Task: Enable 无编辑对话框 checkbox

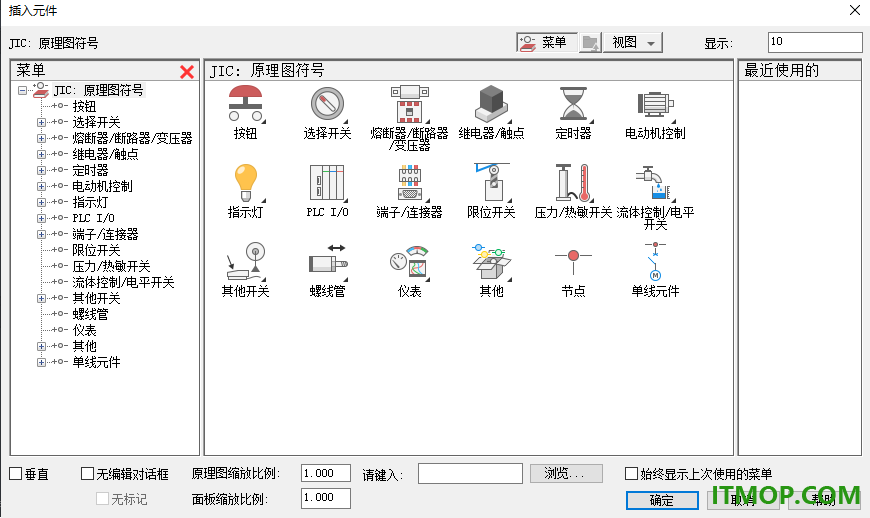Action: point(87,474)
